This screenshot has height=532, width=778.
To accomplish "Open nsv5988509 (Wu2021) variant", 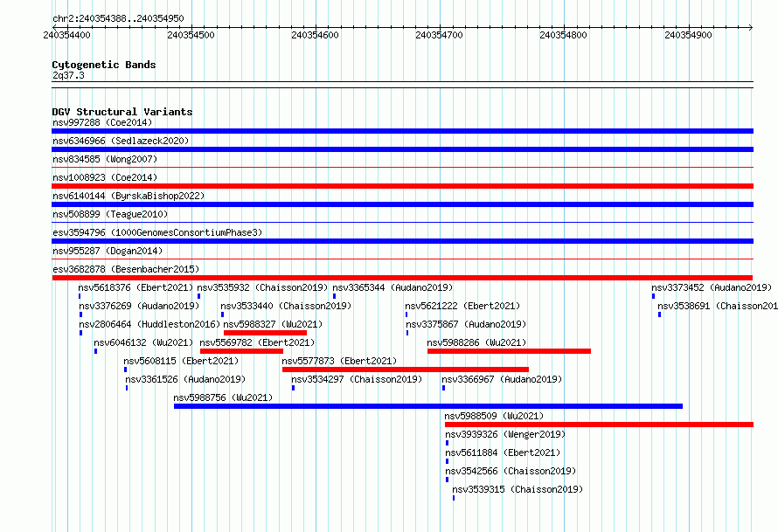I will (494, 416).
